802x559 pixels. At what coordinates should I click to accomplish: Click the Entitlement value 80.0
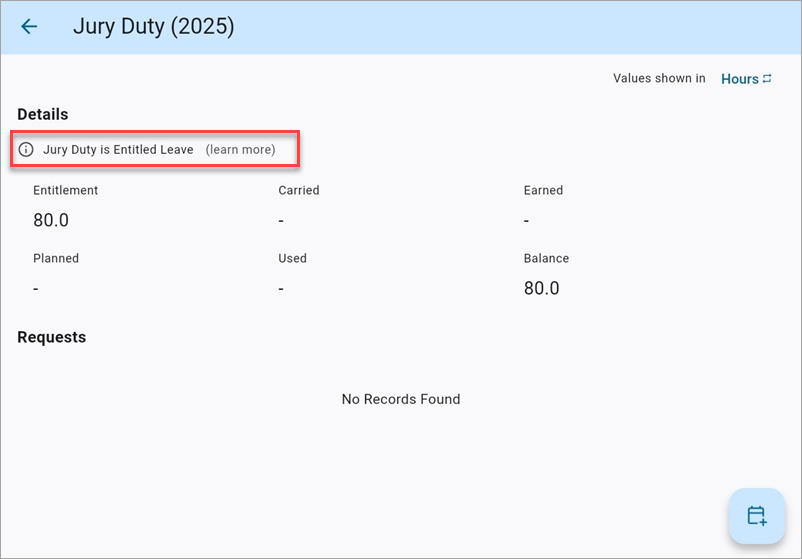coord(51,220)
